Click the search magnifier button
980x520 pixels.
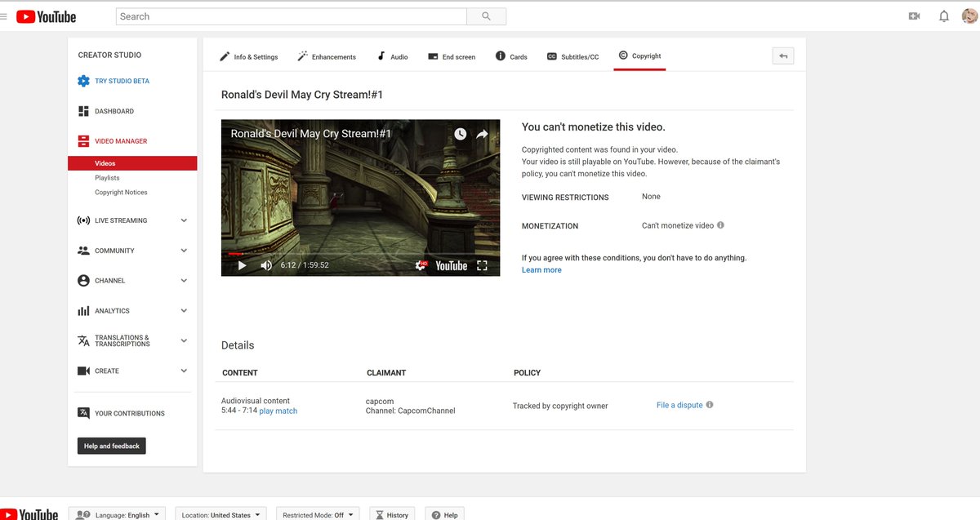(487, 16)
